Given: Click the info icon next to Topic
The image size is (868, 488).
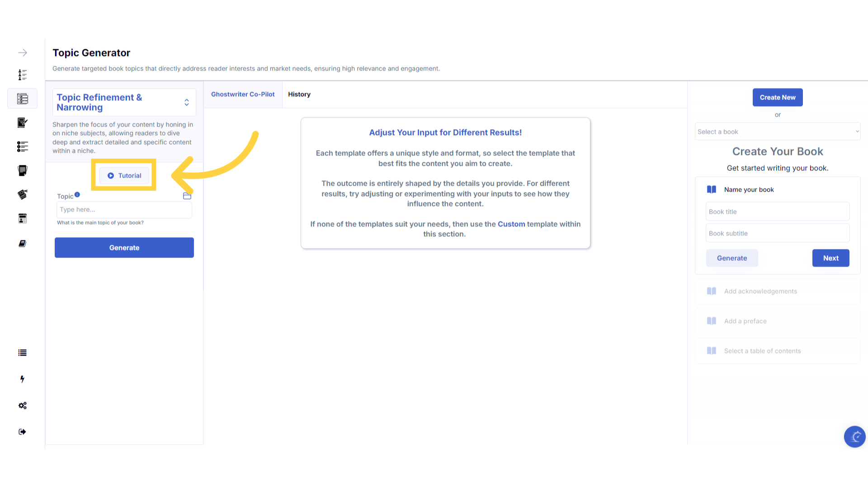Looking at the screenshot, I should click(x=77, y=195).
